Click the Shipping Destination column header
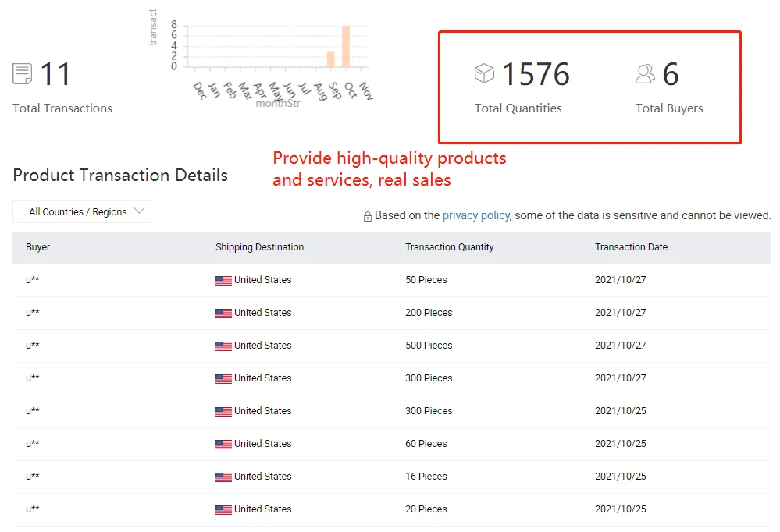Viewport: 780px width, 532px height. (x=259, y=247)
